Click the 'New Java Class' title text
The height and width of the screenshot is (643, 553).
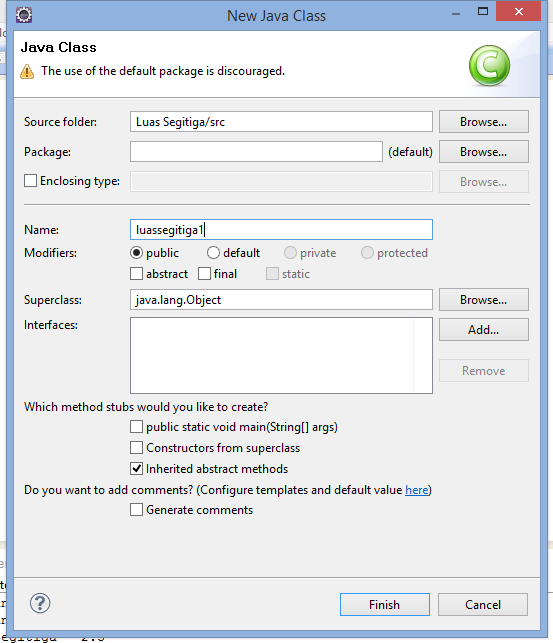coord(276,16)
